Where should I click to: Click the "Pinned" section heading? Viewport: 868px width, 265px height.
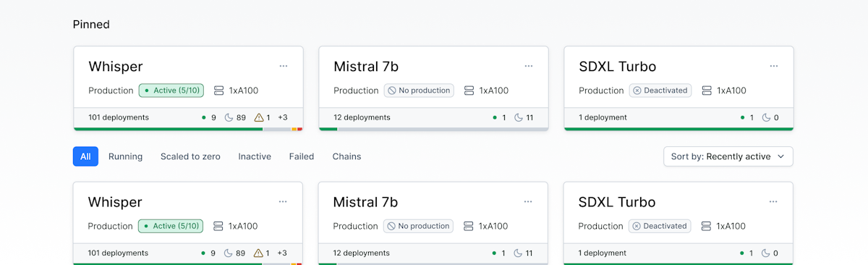91,25
